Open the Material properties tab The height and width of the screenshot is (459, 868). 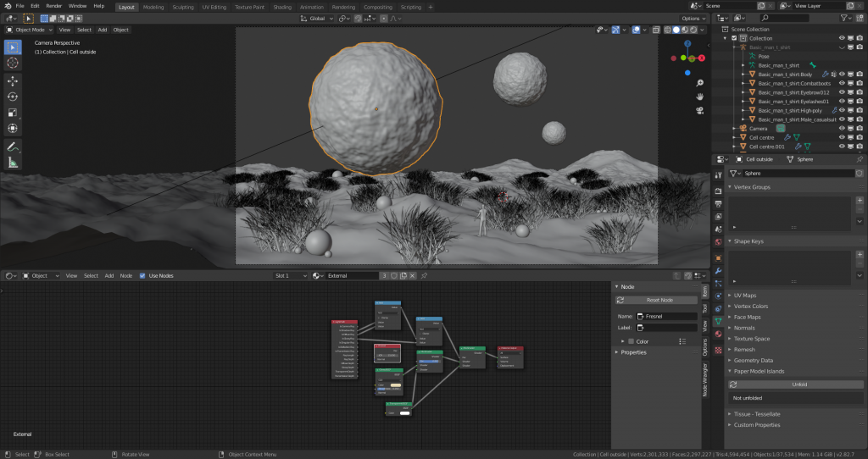(718, 334)
